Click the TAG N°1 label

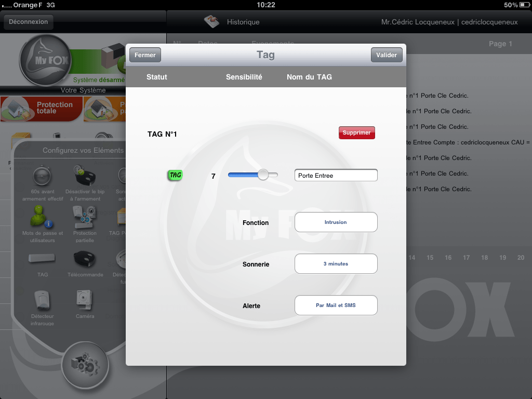[x=162, y=134]
